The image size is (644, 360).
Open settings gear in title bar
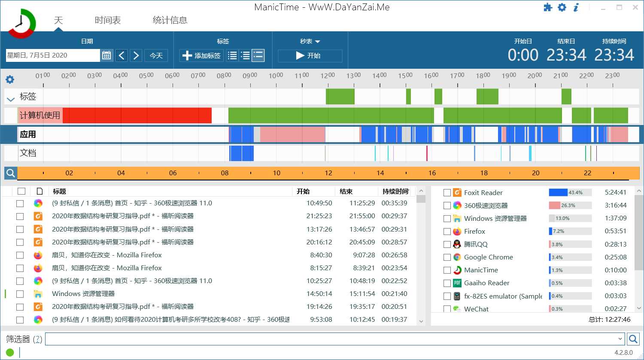(x=562, y=7)
